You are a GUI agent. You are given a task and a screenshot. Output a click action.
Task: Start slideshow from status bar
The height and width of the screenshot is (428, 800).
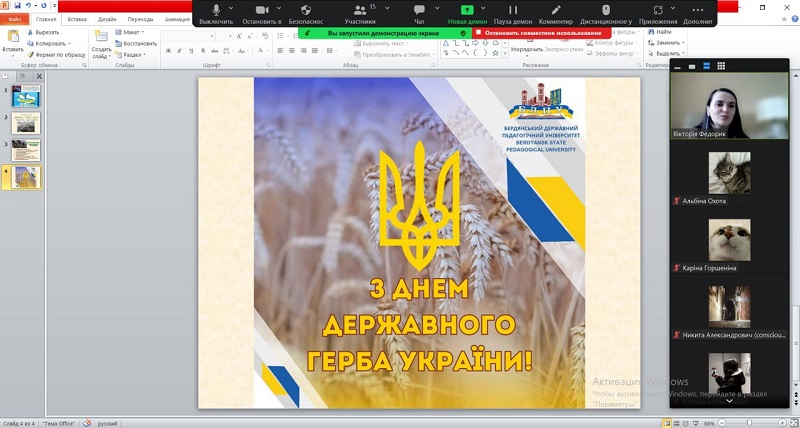point(696,423)
